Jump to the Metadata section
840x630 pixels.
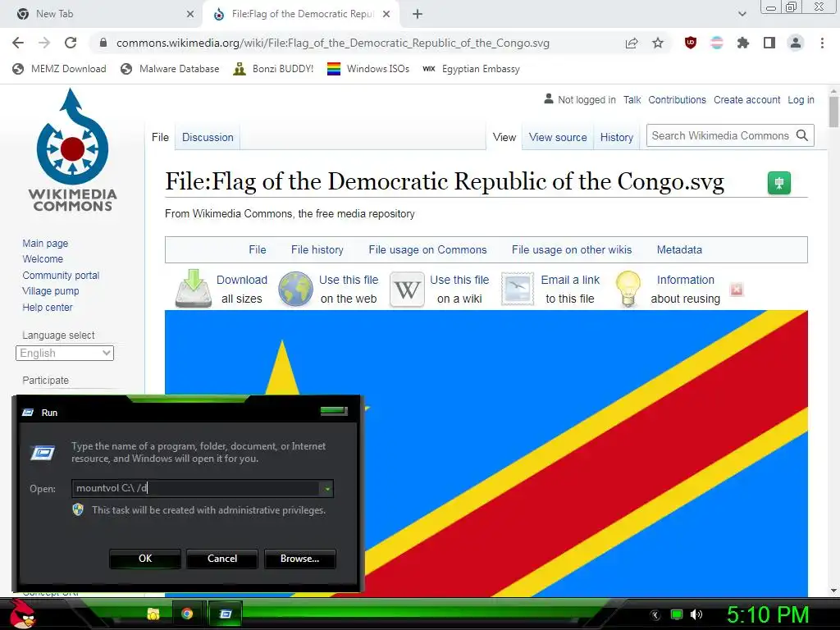[679, 249]
